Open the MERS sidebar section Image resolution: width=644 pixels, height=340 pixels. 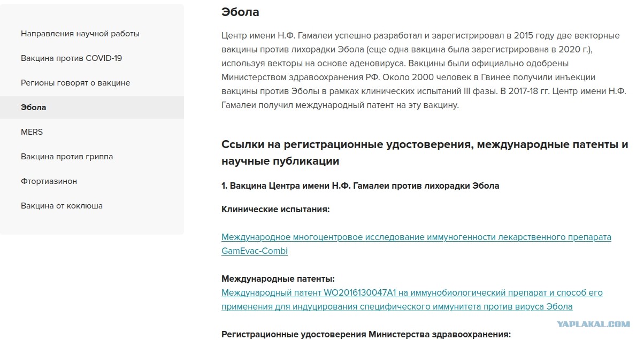pyautogui.click(x=32, y=132)
